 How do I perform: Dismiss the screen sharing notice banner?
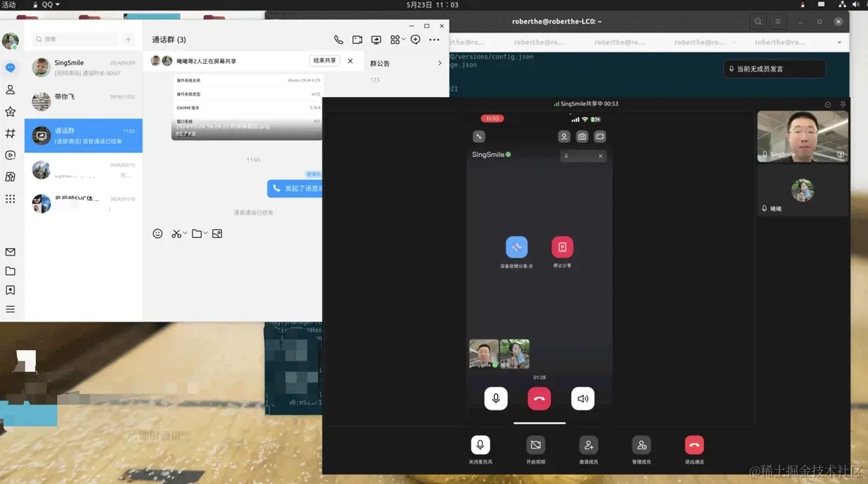coord(350,61)
